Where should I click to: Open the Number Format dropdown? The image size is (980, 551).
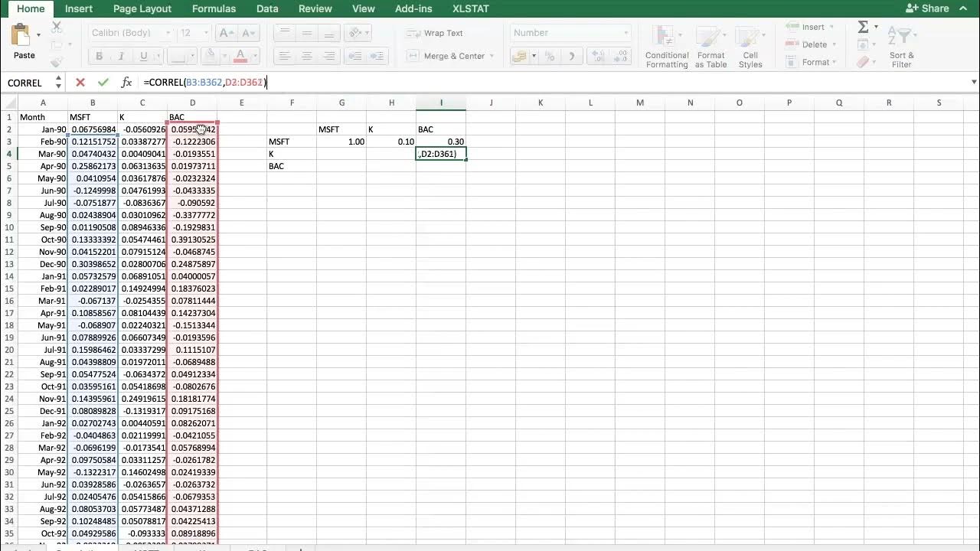click(x=570, y=33)
